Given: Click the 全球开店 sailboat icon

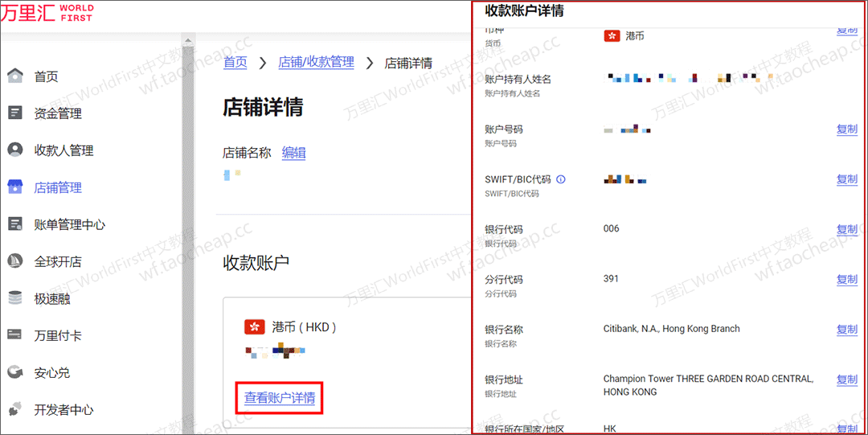Looking at the screenshot, I should 15,261.
